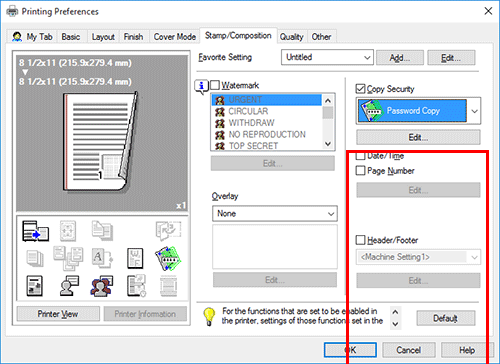This screenshot has width=500, height=364.
Task: Click the page icon showing letters W and F
Action: 135,258
